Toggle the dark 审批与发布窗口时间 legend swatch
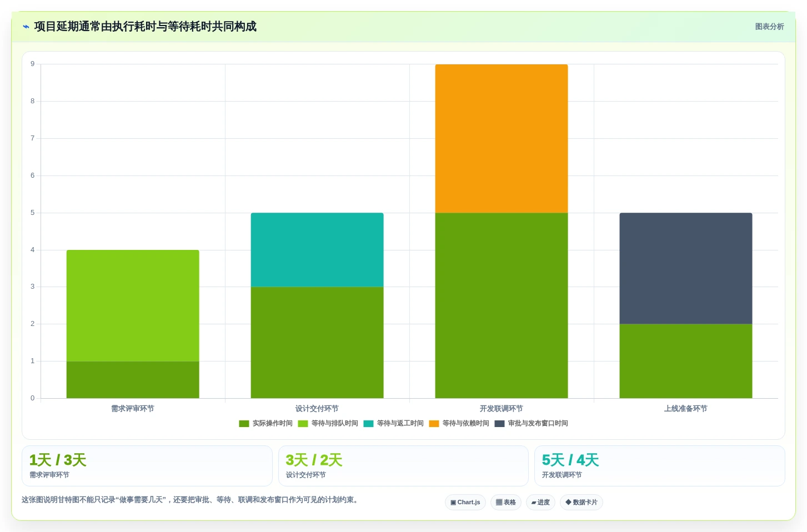 pyautogui.click(x=499, y=424)
